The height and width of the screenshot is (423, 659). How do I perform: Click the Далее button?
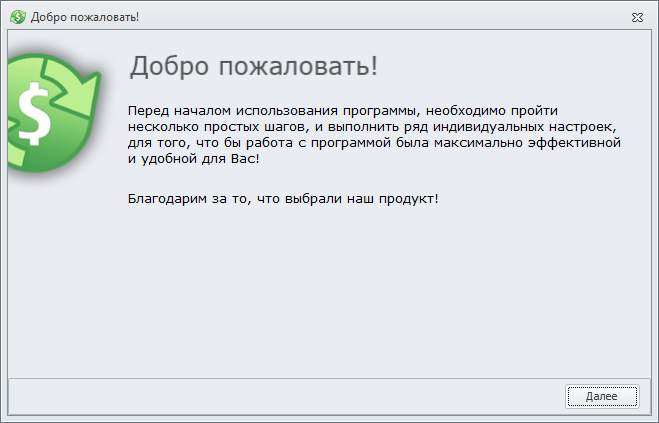point(601,396)
